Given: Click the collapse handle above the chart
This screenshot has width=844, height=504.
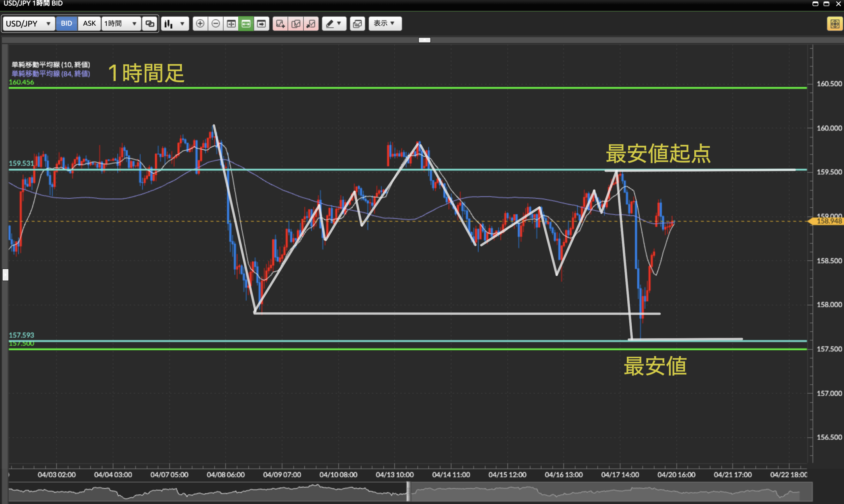Looking at the screenshot, I should click(x=424, y=40).
